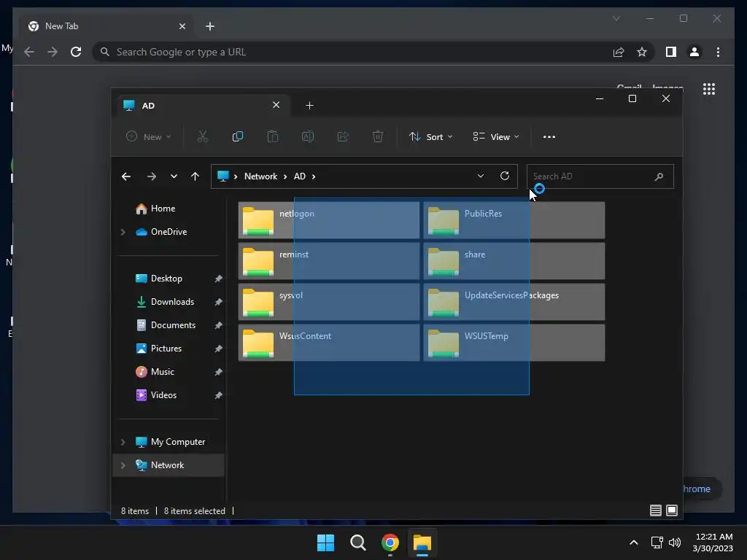Image resolution: width=747 pixels, height=560 pixels.
Task: Select the PublicRes shared folder
Action: point(514,220)
